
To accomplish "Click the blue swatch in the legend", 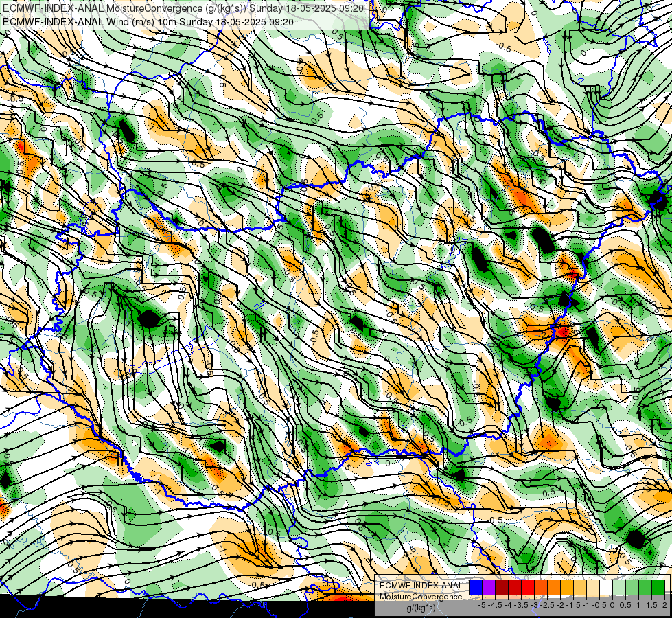I will click(476, 587).
